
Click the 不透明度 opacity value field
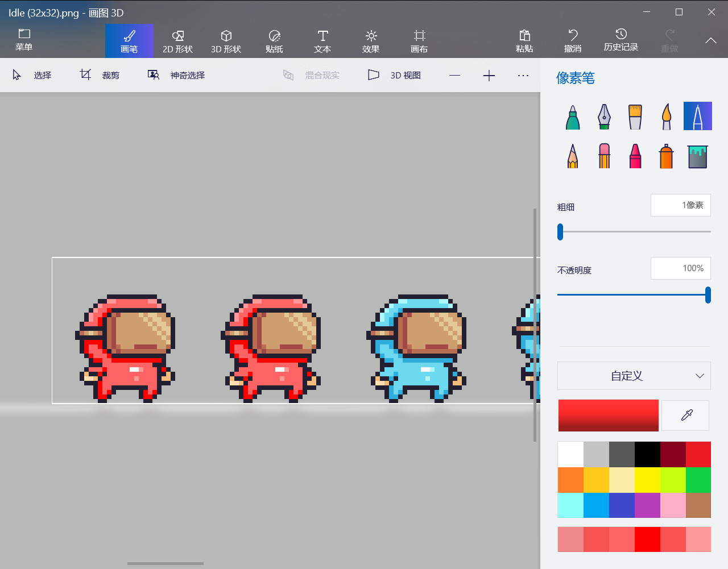[x=681, y=268]
